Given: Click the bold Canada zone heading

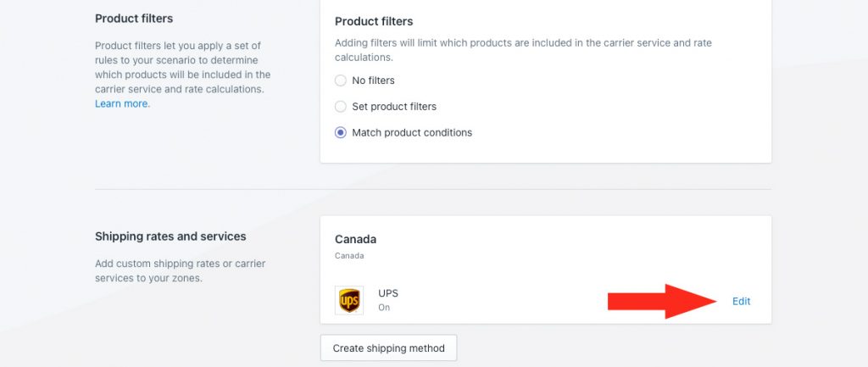Looking at the screenshot, I should (x=355, y=239).
